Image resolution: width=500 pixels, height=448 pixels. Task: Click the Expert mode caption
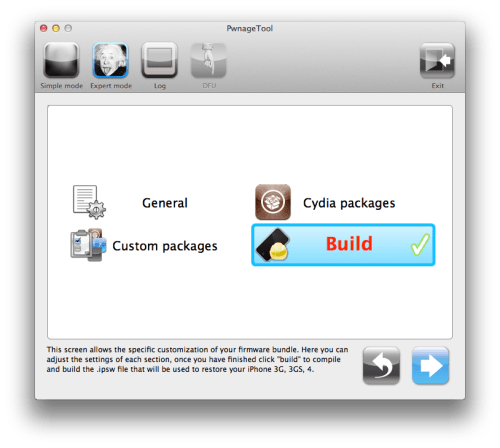point(111,86)
